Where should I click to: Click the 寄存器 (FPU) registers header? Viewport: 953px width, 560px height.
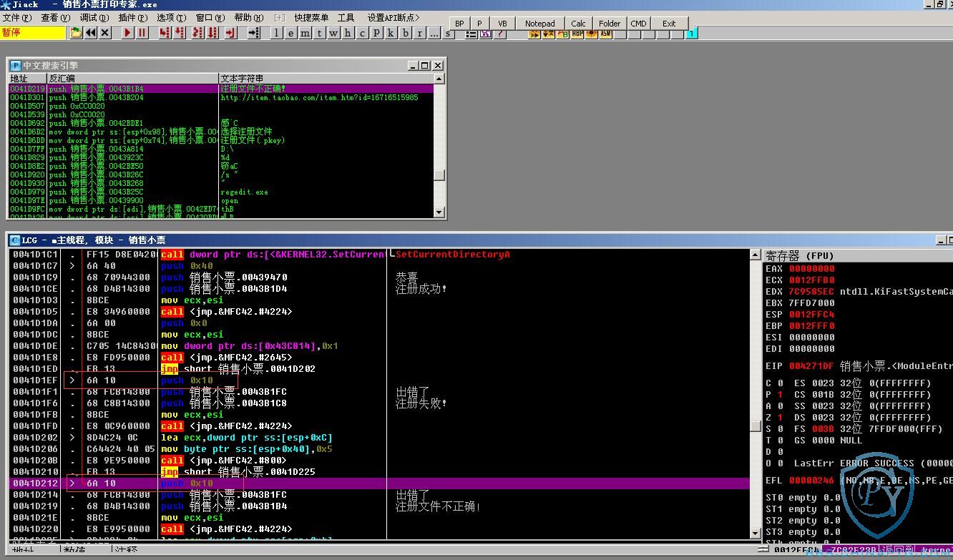(858, 255)
